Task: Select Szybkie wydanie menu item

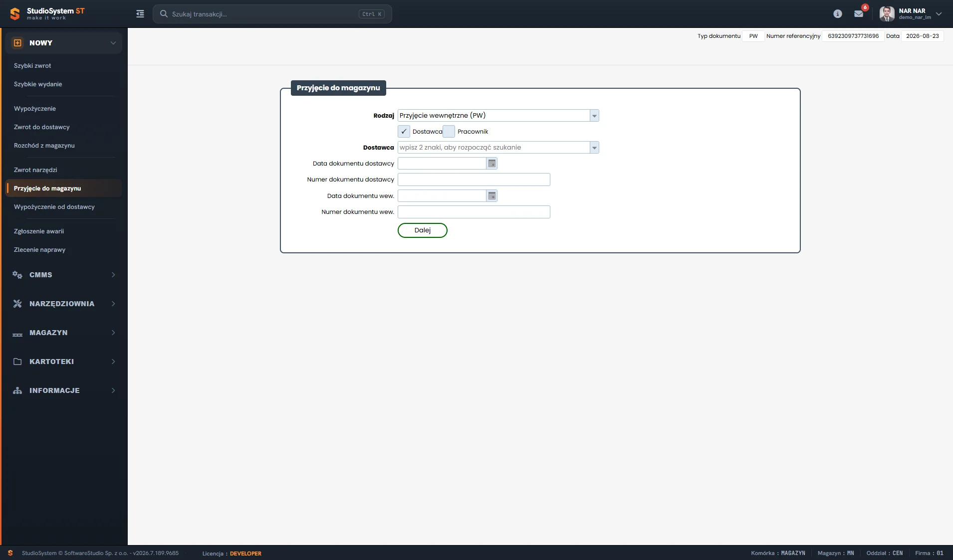Action: (x=38, y=84)
